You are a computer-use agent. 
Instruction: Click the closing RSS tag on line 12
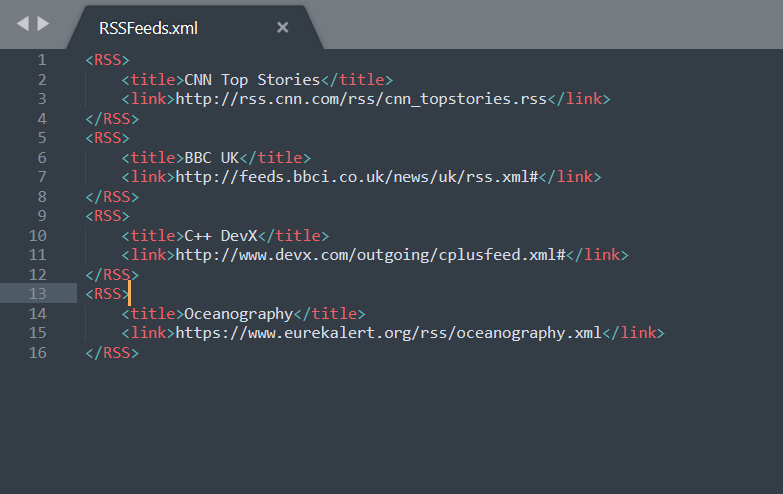(x=112, y=275)
